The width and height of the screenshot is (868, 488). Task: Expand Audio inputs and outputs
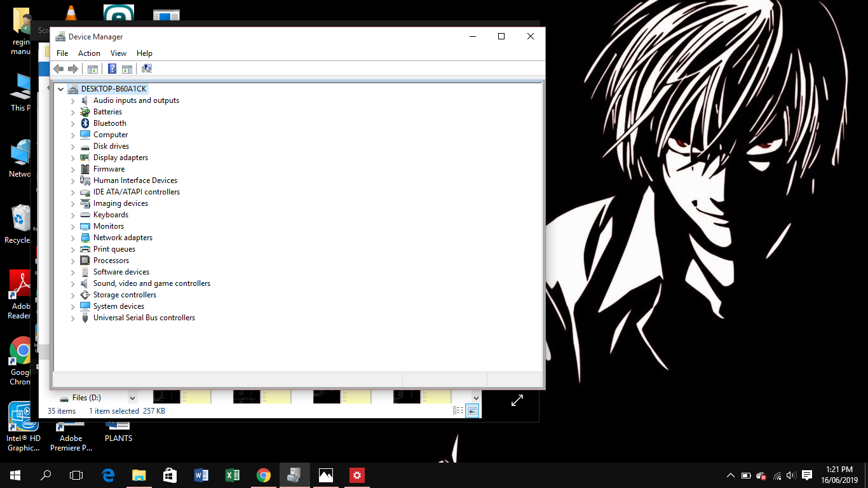72,100
